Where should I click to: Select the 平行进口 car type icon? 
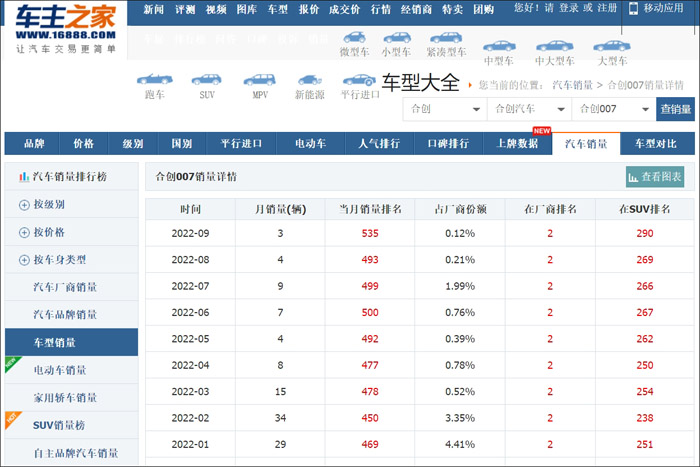click(359, 80)
